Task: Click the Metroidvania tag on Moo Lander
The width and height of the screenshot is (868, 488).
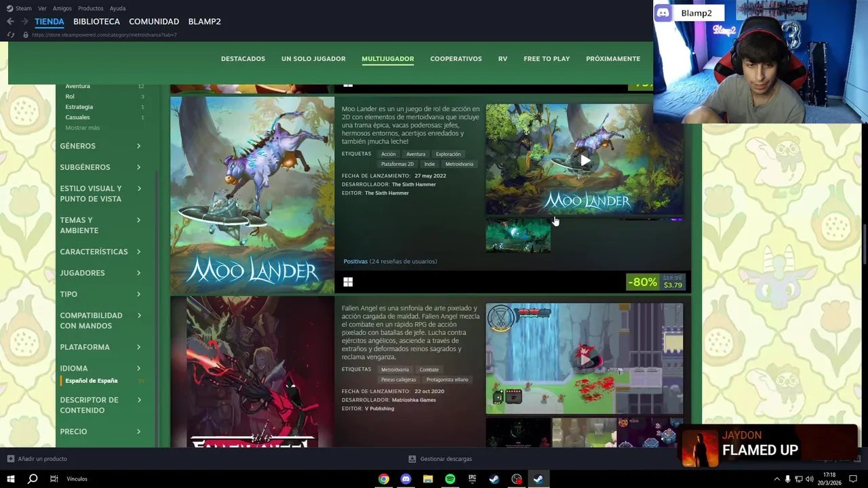Action: coord(459,164)
